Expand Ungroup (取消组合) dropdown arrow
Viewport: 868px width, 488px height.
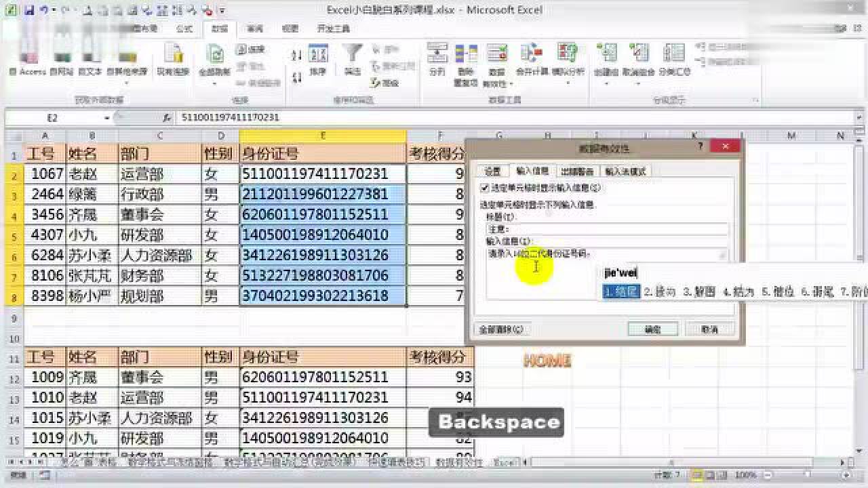pos(638,83)
